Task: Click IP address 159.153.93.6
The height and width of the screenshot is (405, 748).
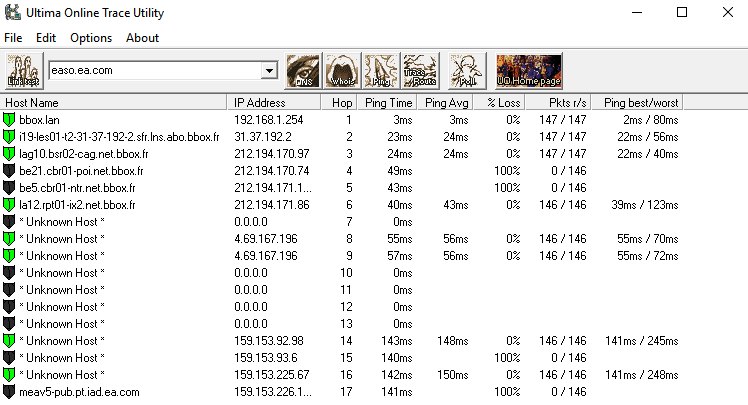Action: [x=266, y=358]
